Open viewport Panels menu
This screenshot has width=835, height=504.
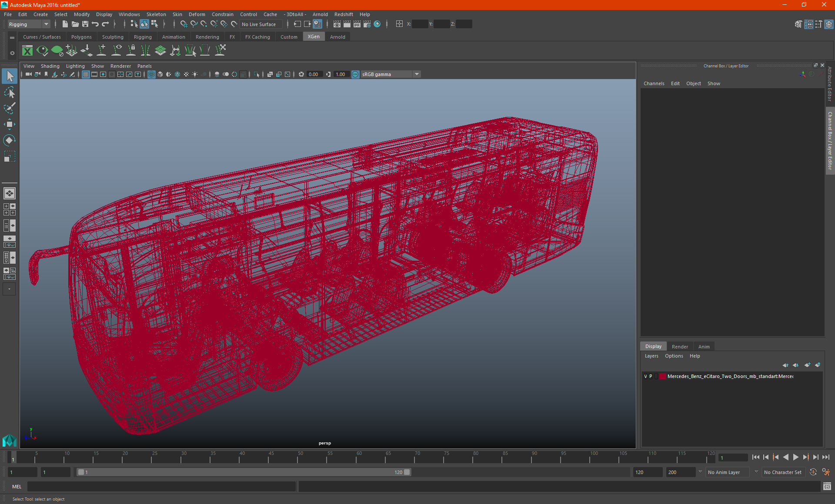coord(144,66)
